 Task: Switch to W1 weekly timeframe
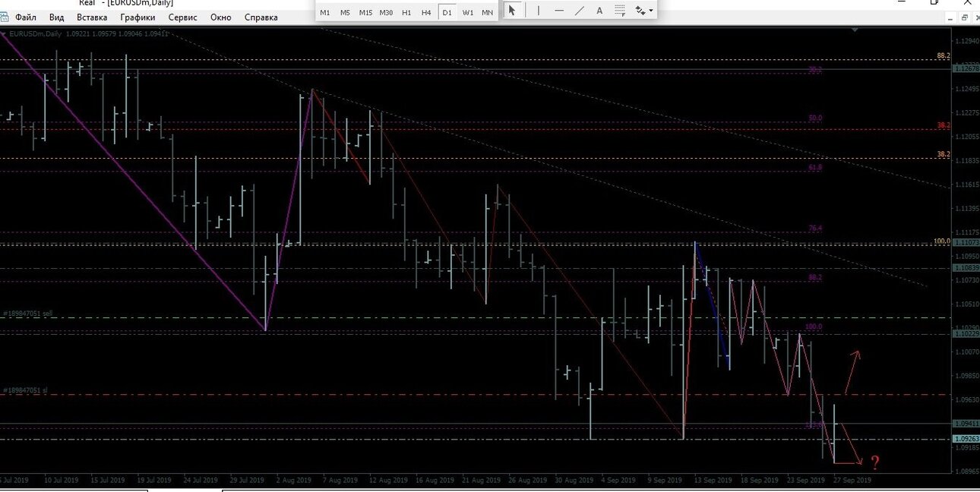pyautogui.click(x=467, y=12)
